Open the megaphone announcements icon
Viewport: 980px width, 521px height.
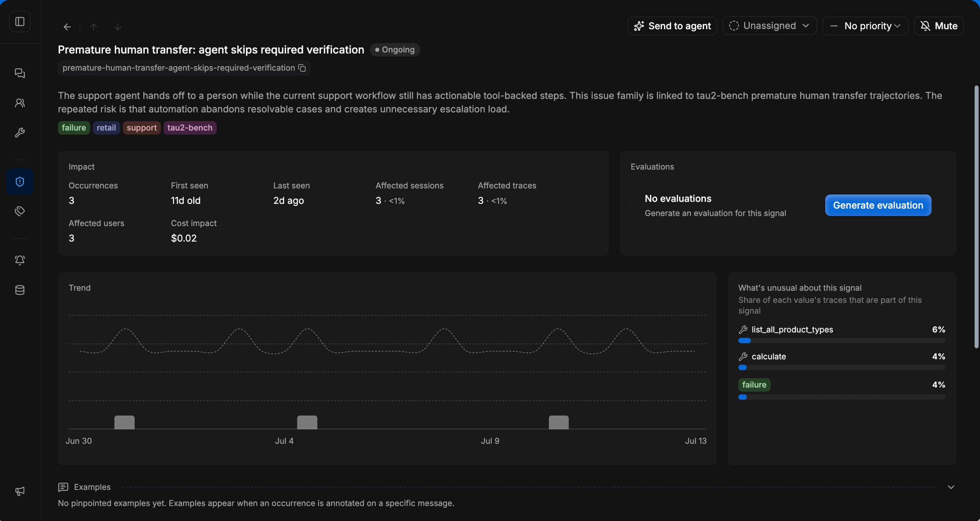tap(20, 491)
